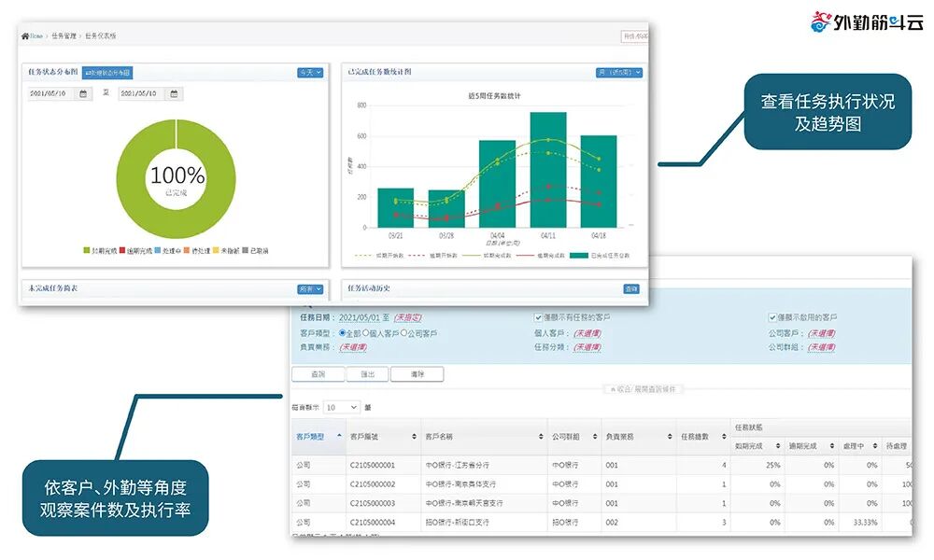Click the 03/21 bar in the chart
Image resolution: width=934 pixels, height=560 pixels.
(395, 208)
